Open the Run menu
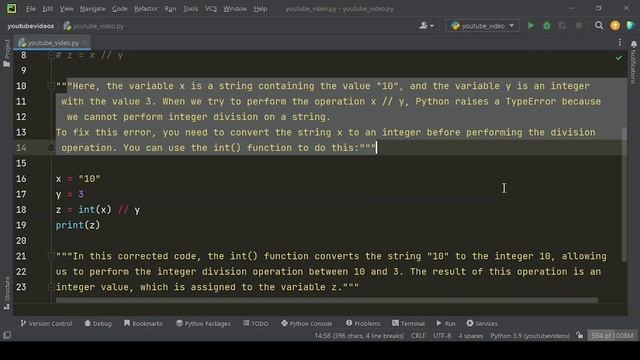Viewport: 640px width, 360px height. pyautogui.click(x=170, y=9)
